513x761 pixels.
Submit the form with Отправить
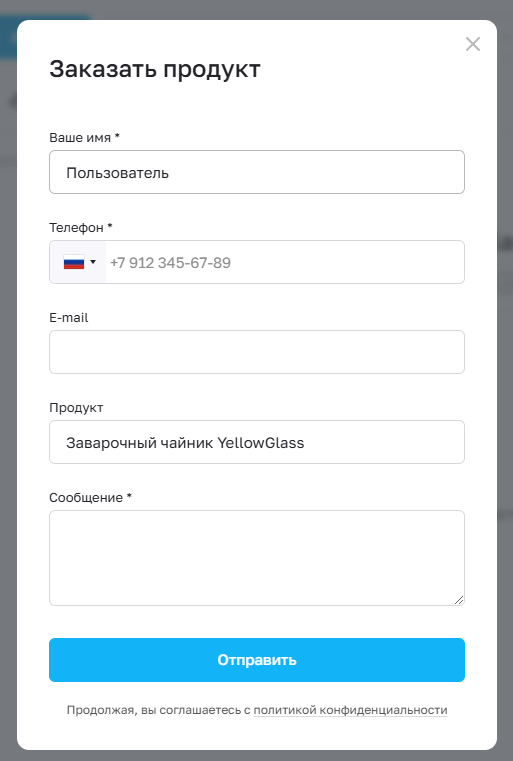click(257, 660)
